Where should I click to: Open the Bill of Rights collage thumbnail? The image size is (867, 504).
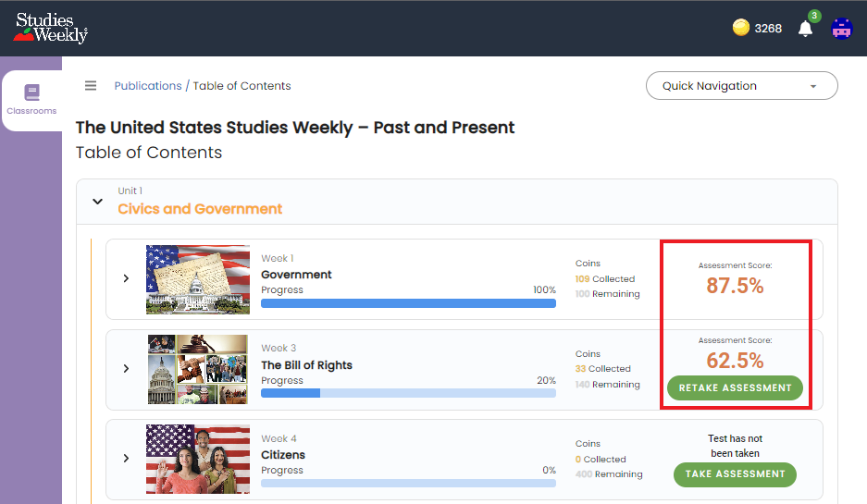pyautogui.click(x=198, y=369)
